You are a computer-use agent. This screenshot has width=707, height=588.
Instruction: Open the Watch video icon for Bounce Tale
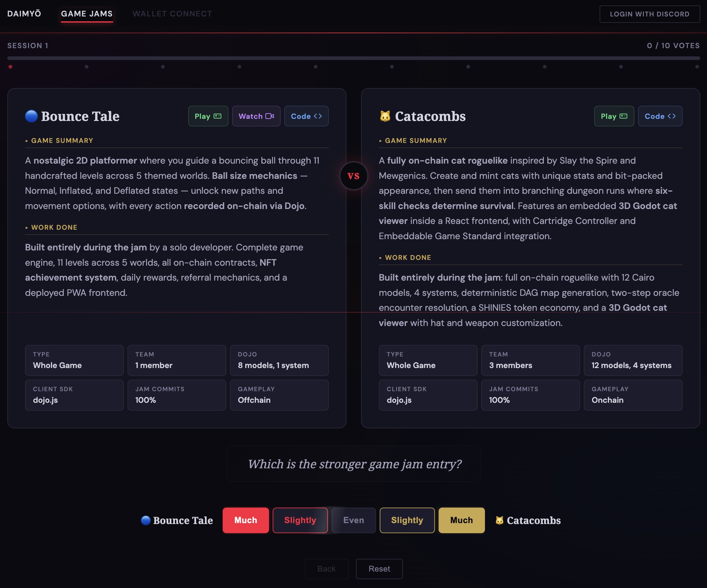[x=269, y=116]
